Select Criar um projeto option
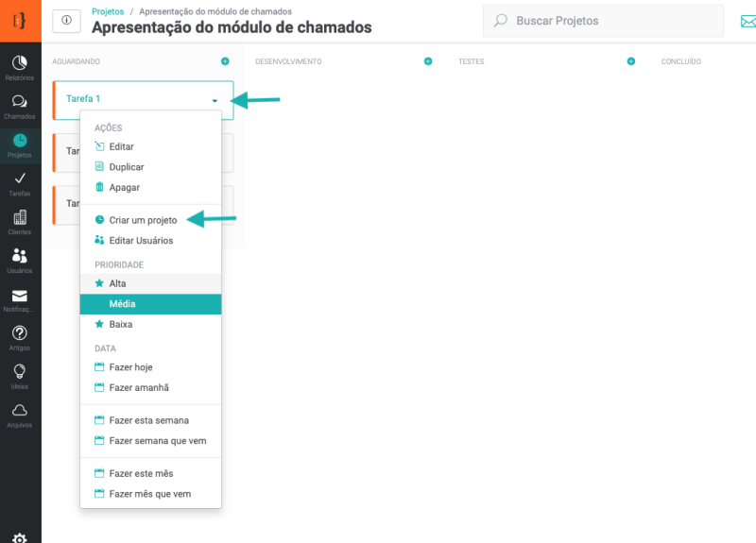The image size is (756, 543). 142,220
